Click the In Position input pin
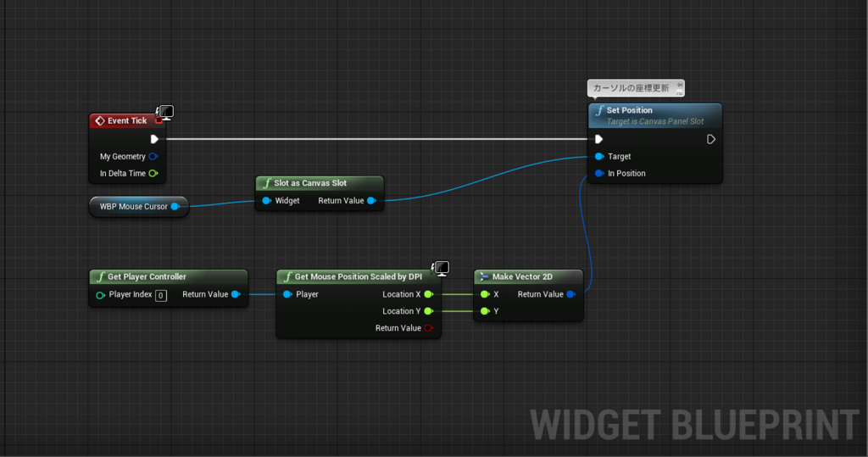The height and width of the screenshot is (457, 868). point(599,173)
